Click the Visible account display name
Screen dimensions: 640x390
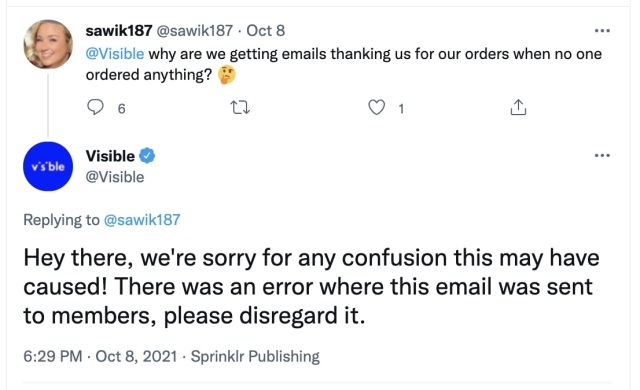coord(110,156)
